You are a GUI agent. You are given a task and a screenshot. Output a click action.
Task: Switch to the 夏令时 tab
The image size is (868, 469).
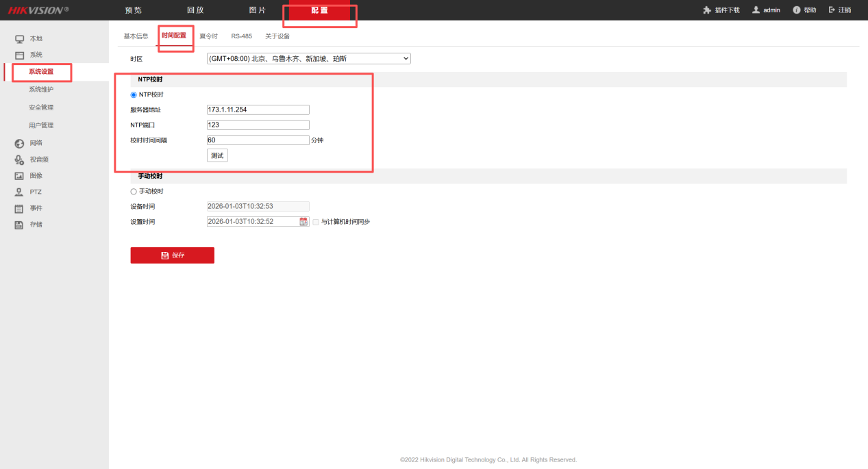pyautogui.click(x=208, y=36)
